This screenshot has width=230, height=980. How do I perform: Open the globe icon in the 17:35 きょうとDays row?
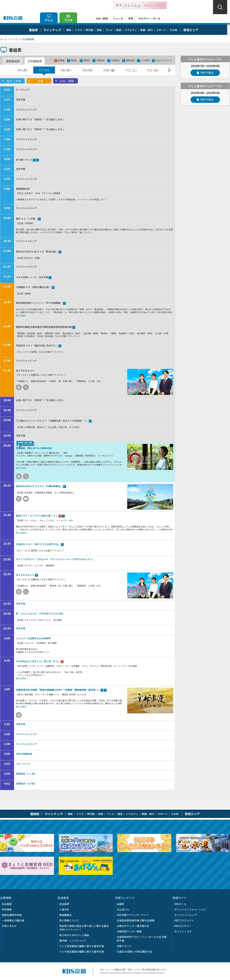pos(19,387)
